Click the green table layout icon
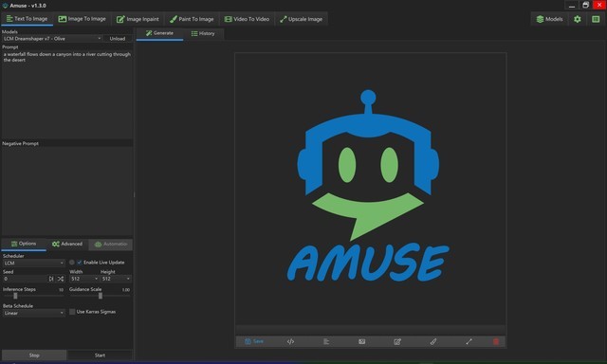Viewport: 607px width, 364px height. pos(596,19)
